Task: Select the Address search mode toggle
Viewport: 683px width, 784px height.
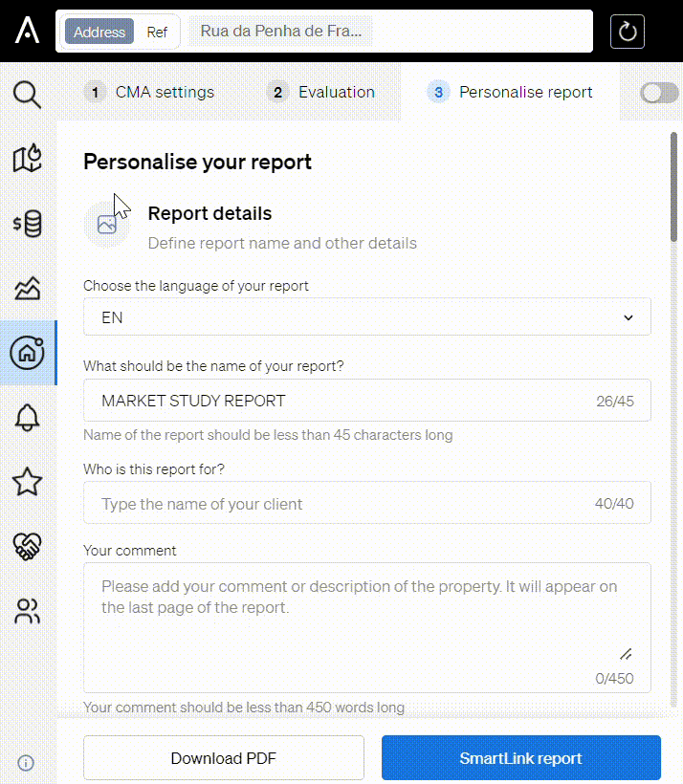Action: (x=99, y=32)
